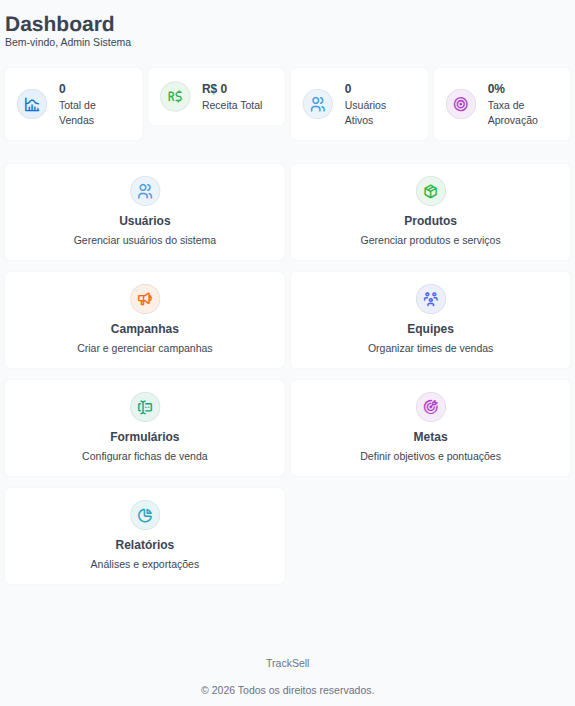Click the pie chart icon above Relatórios
Screen dimensions: 575x706
[145, 515]
